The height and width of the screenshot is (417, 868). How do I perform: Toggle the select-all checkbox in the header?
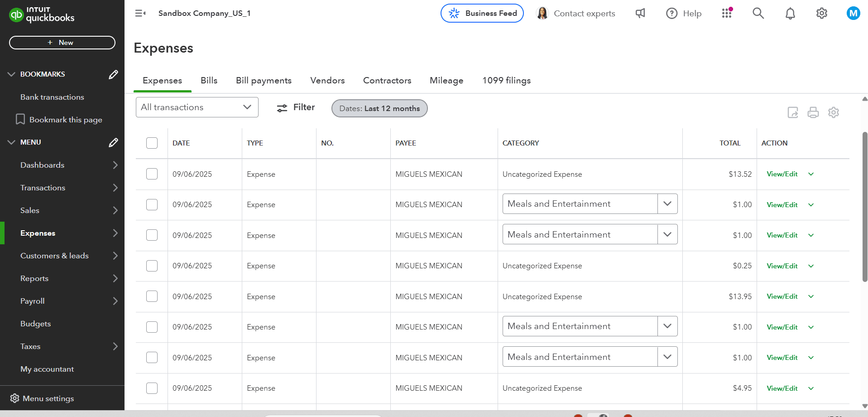pos(152,143)
